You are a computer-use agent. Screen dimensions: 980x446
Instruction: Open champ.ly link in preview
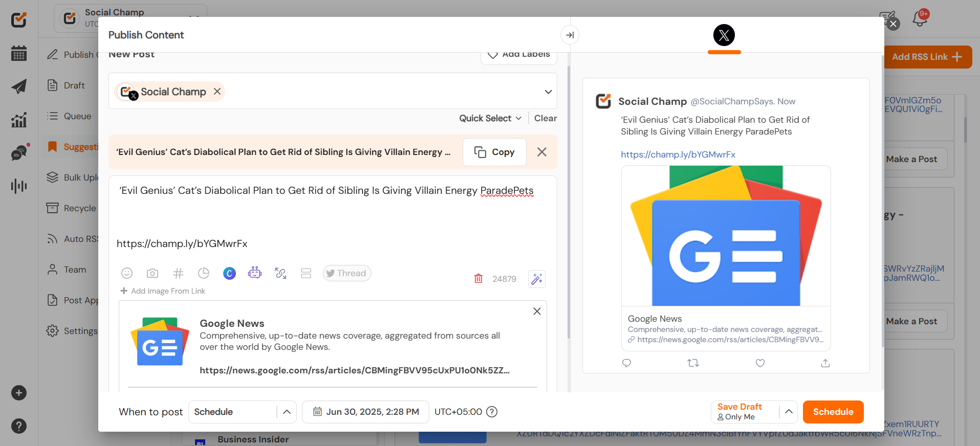click(678, 154)
